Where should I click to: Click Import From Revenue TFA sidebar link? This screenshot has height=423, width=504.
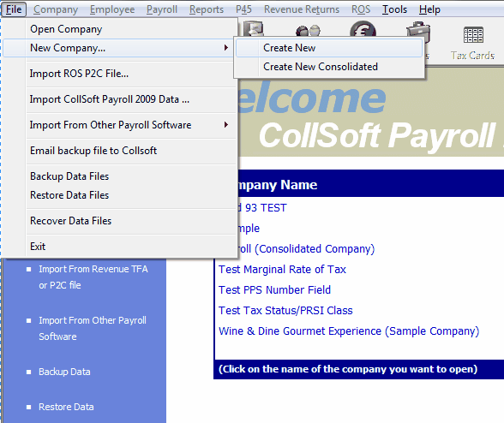(93, 277)
